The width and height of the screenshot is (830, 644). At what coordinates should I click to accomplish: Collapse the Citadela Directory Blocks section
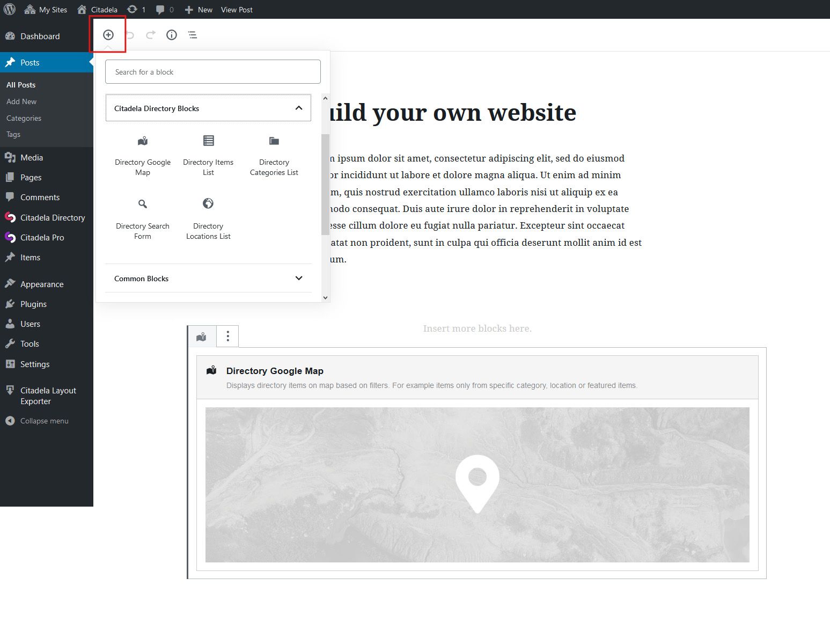pos(299,108)
